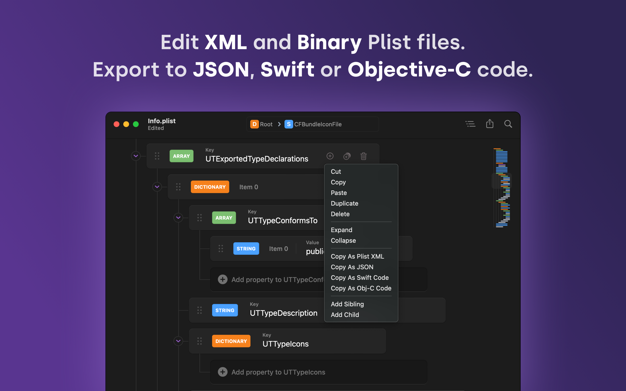Click the document minimap overview
Screen dimensions: 626x391
click(502, 188)
